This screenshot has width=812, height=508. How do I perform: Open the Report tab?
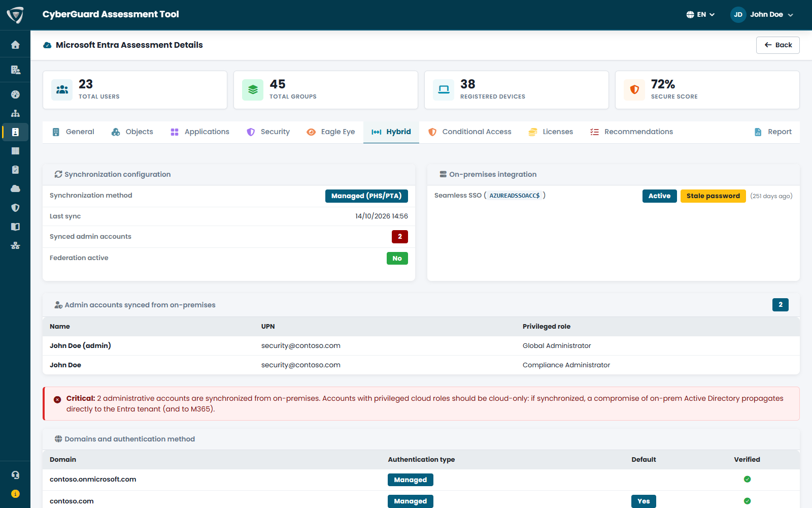773,132
